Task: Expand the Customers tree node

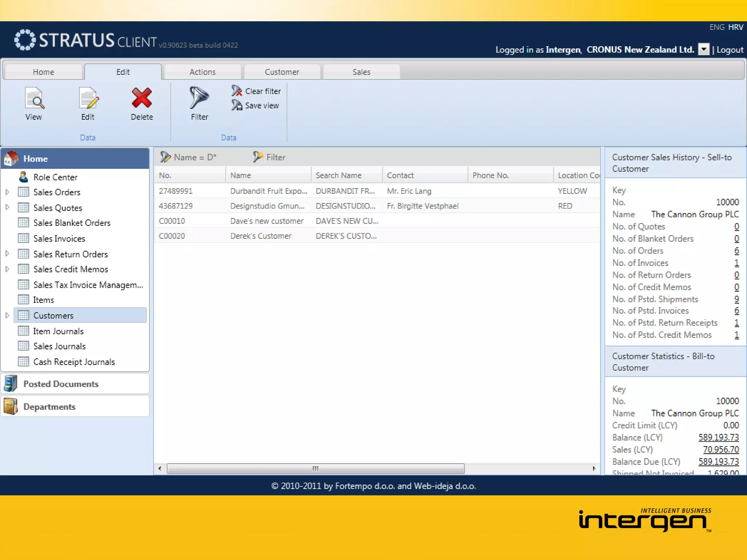Action: 7,315
